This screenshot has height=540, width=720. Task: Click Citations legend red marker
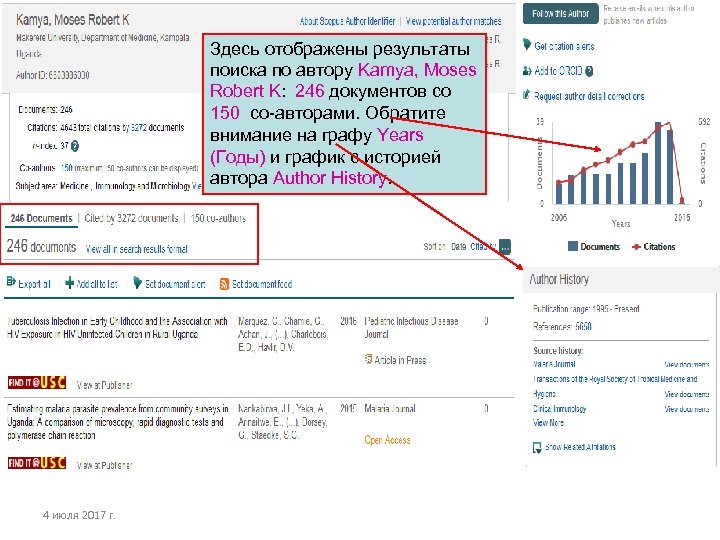pyautogui.click(x=636, y=247)
